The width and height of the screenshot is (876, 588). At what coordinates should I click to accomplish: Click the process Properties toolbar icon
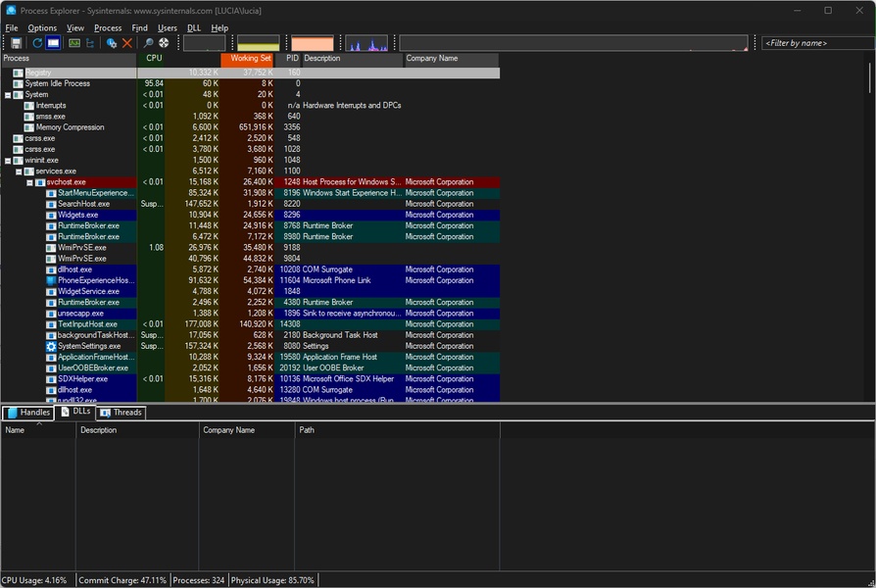[x=112, y=43]
